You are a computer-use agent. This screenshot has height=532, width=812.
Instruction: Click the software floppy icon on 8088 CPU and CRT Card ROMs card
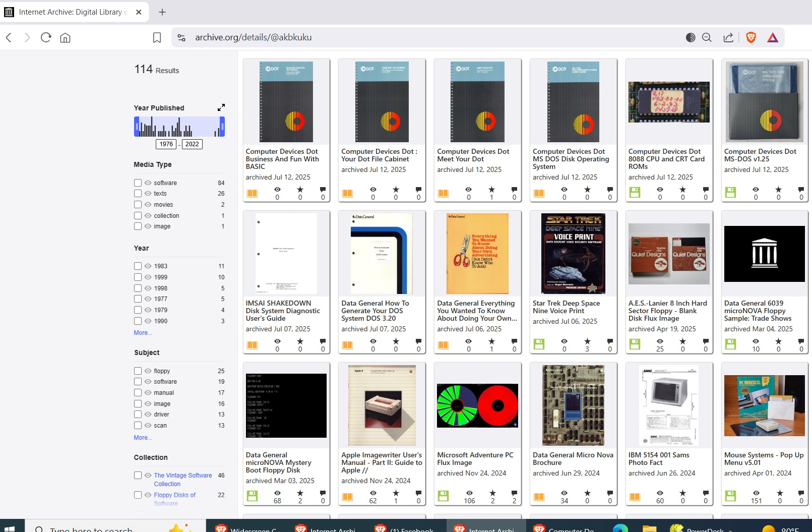[x=635, y=192]
